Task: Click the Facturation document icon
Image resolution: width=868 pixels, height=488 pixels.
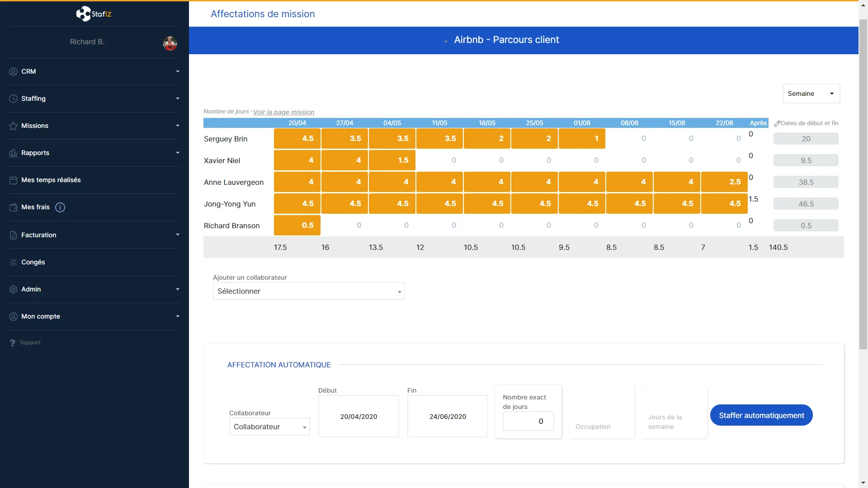Action: pyautogui.click(x=13, y=235)
